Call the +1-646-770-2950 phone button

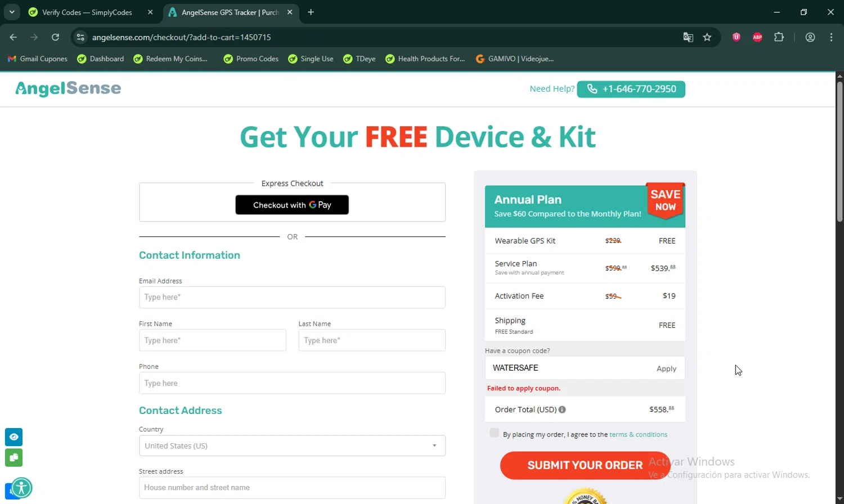[631, 89]
